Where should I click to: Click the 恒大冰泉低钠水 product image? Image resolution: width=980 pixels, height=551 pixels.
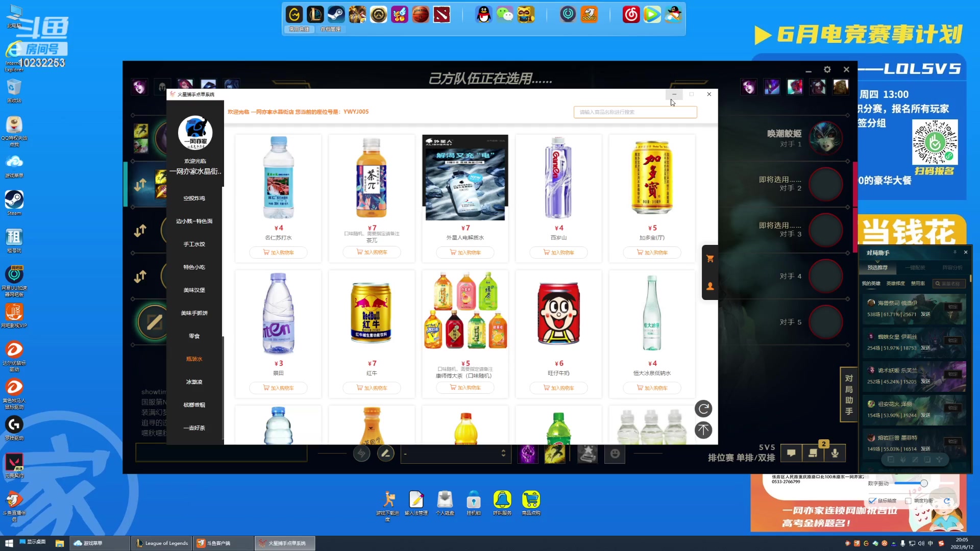tap(652, 313)
